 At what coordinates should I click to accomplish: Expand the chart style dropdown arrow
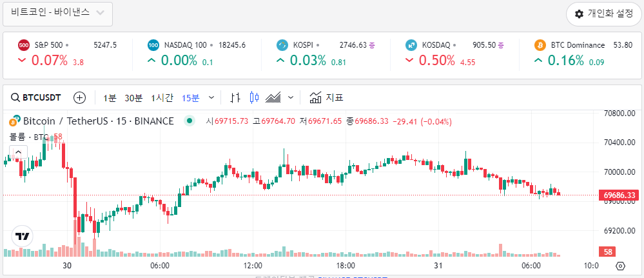(x=291, y=98)
